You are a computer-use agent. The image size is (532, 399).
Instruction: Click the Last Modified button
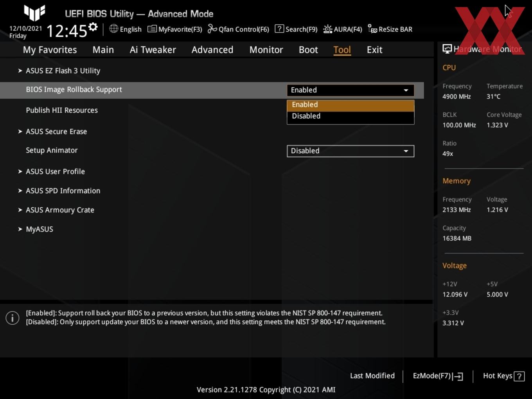(x=372, y=376)
